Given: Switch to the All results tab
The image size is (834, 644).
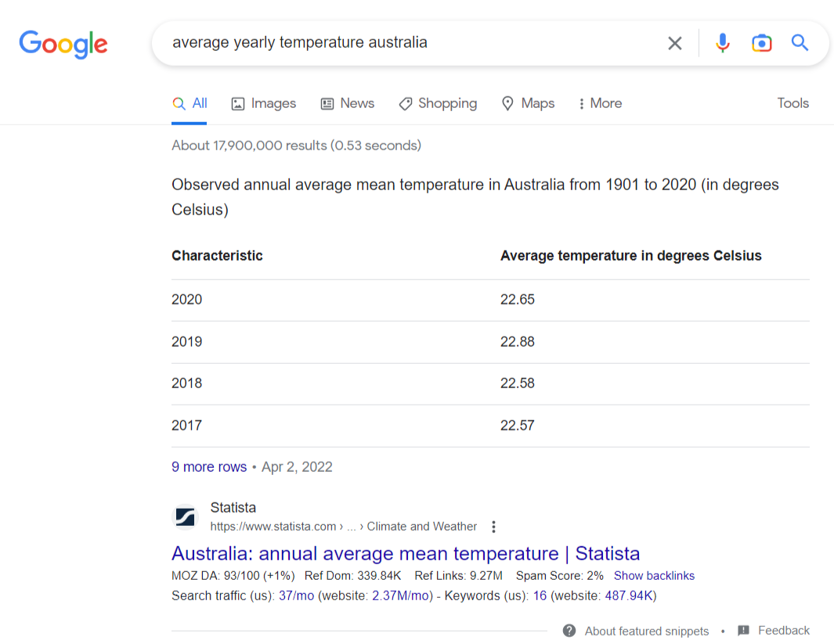Looking at the screenshot, I should (x=190, y=103).
